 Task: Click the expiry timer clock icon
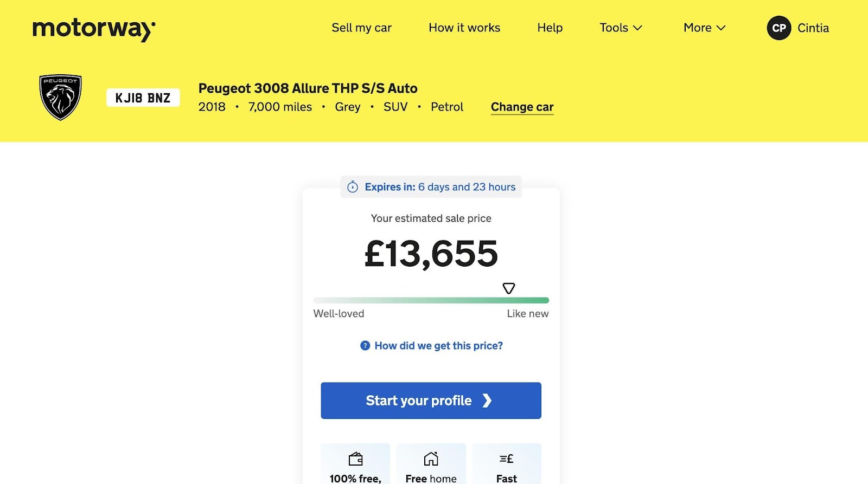[353, 187]
